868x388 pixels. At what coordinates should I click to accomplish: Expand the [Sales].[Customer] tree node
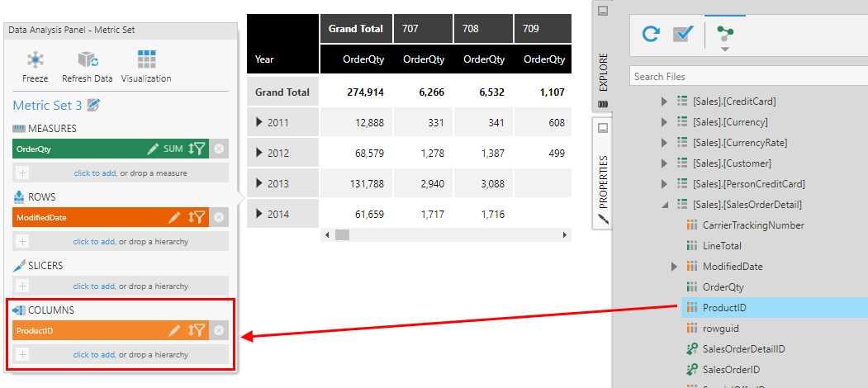click(x=665, y=163)
